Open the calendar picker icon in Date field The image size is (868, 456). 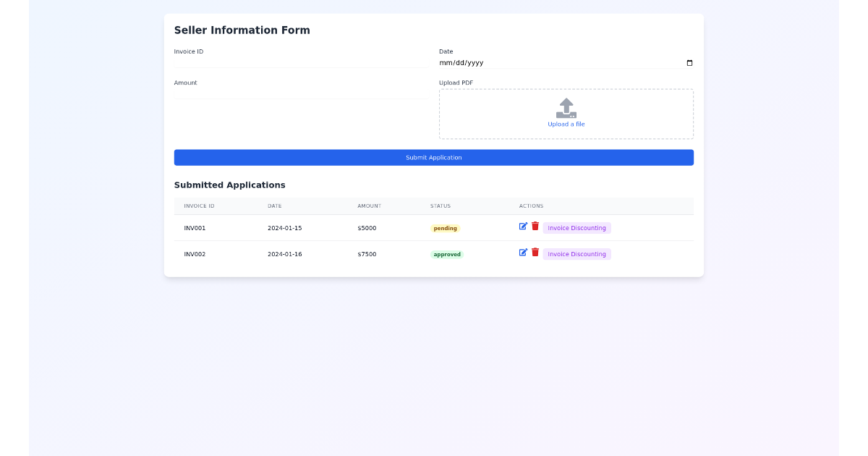[x=689, y=63]
